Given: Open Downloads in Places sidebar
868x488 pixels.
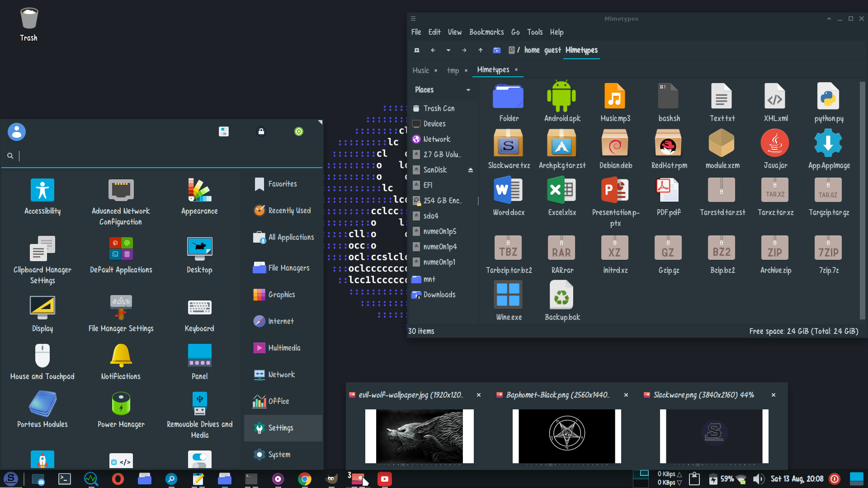Looking at the screenshot, I should point(439,295).
